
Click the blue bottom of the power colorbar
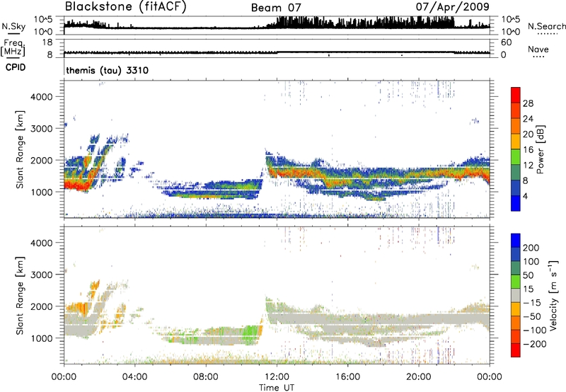[516, 203]
